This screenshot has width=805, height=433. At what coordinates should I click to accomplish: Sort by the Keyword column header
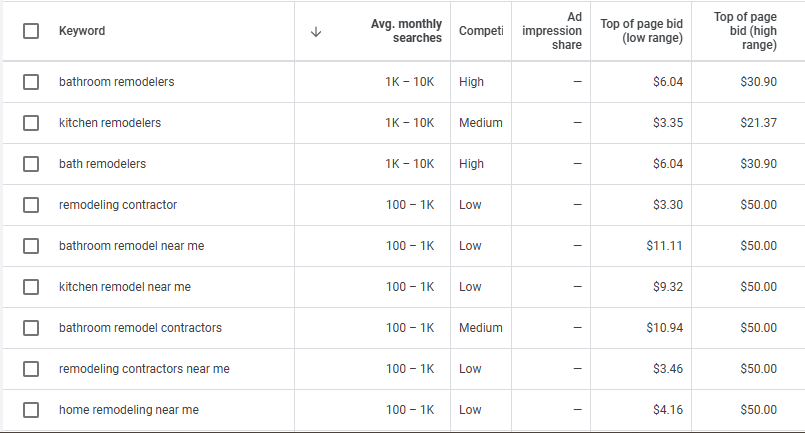coord(82,31)
